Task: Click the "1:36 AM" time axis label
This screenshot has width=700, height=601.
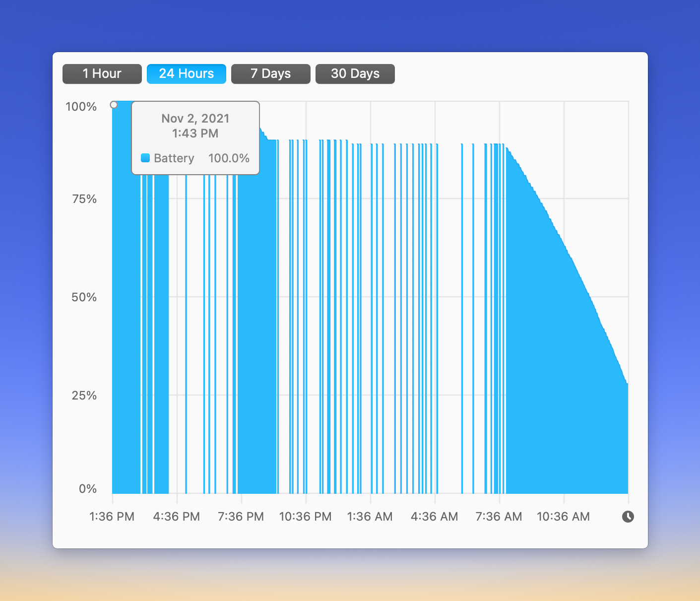Action: pyautogui.click(x=370, y=517)
